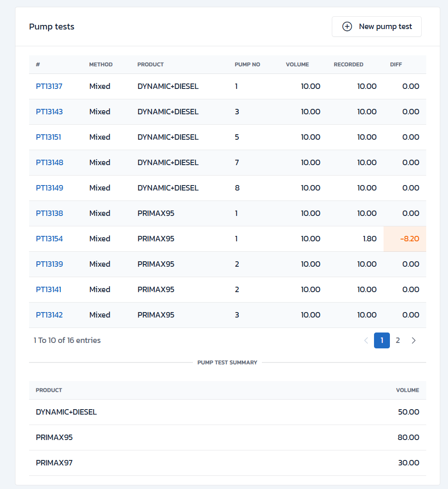Switch to page 2 of entries
This screenshot has width=448, height=489.
(x=398, y=341)
